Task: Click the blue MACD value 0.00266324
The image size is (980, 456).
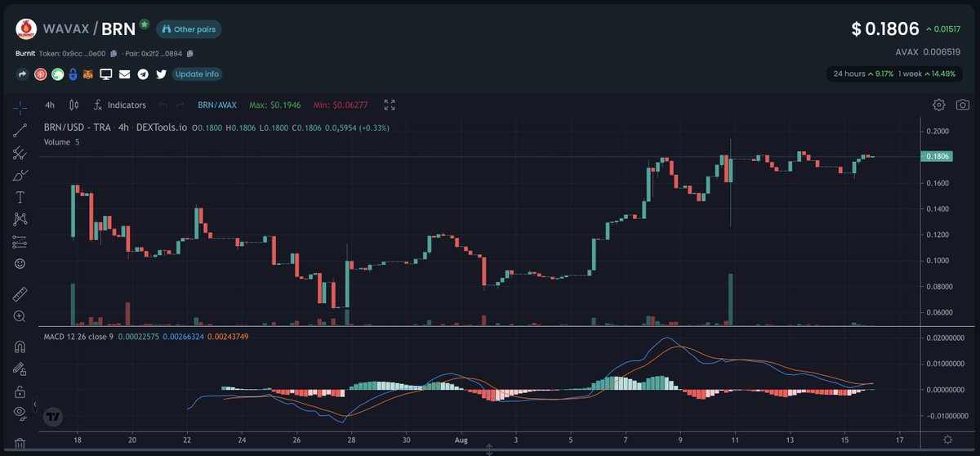Action: point(182,336)
